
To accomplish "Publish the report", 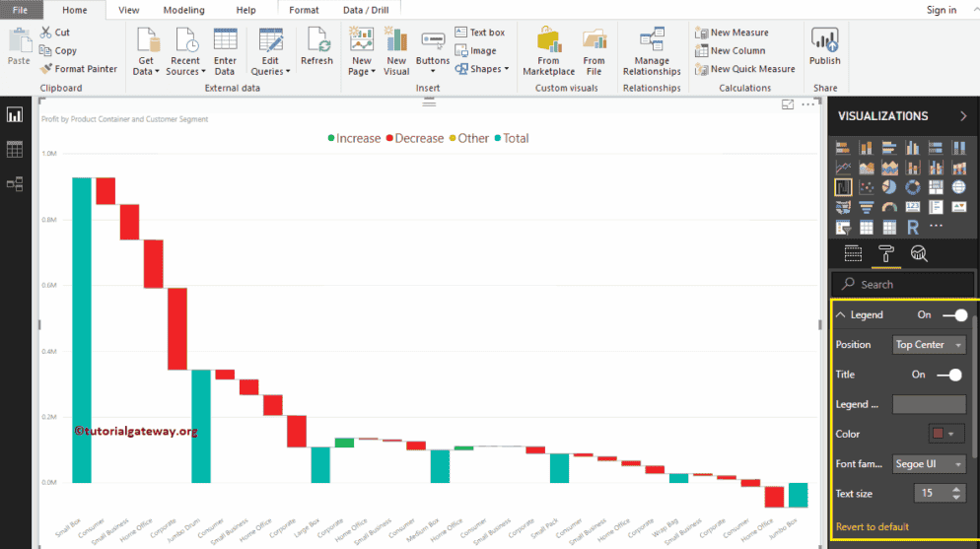I will click(x=825, y=47).
